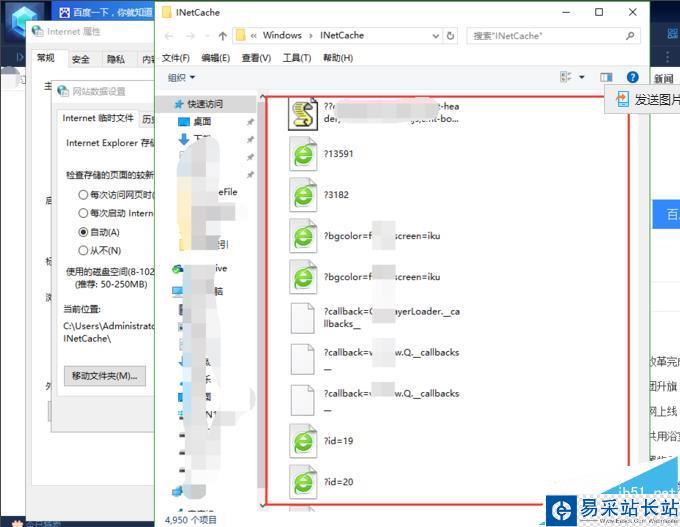This screenshot has height=527, width=680.
Task: Open the help question mark icon
Action: 632,77
